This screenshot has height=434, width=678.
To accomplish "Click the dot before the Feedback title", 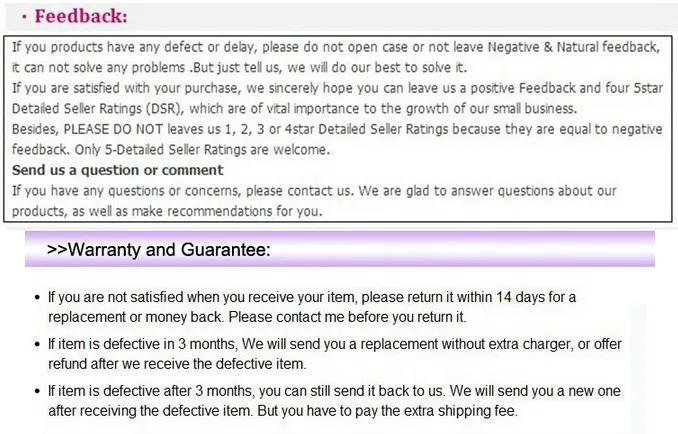I will (x=25, y=17).
